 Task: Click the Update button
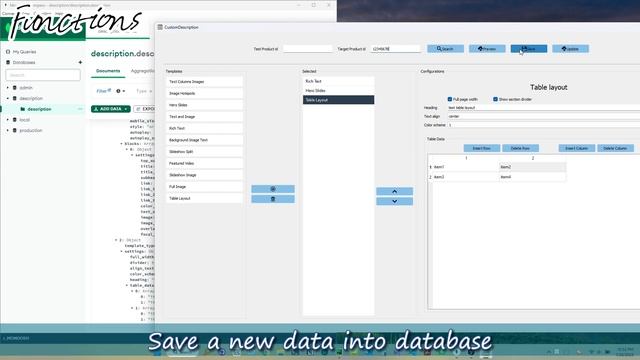click(570, 49)
